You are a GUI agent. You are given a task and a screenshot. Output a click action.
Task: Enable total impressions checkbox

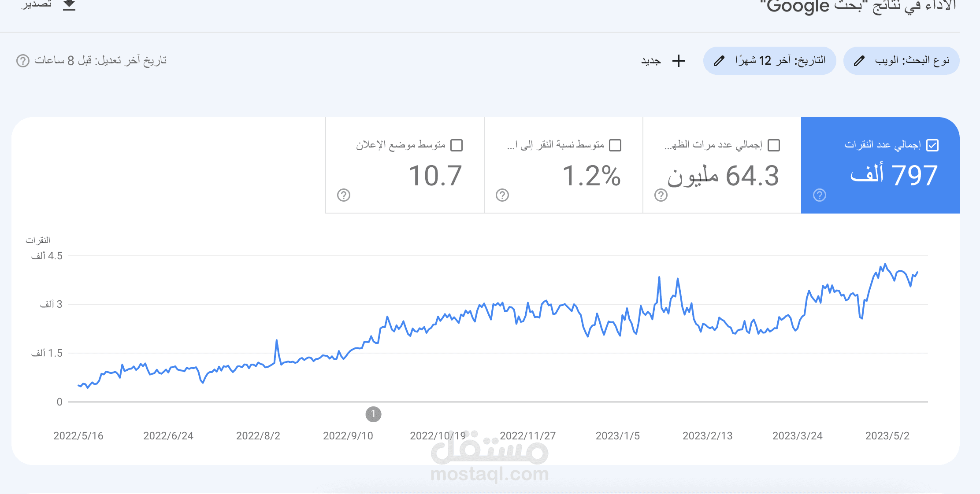pos(774,145)
